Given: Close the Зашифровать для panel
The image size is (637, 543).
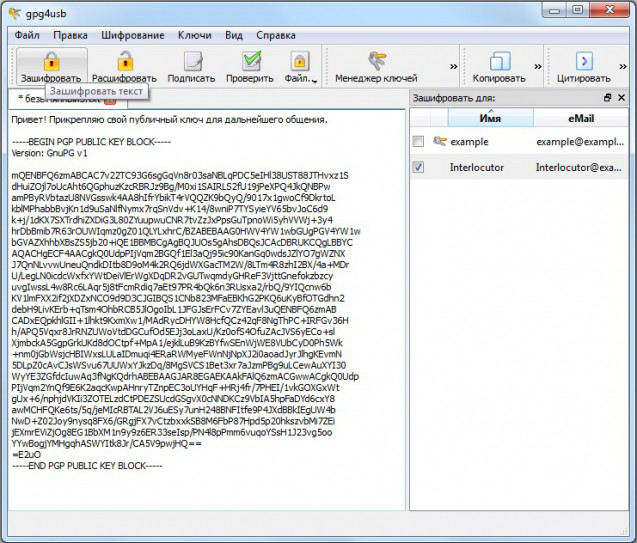Looking at the screenshot, I should 621,97.
